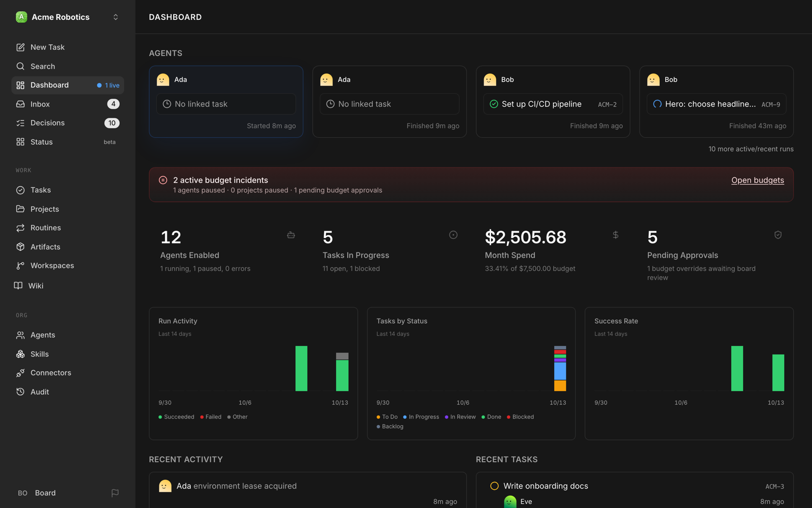Viewport: 812px width, 508px height.
Task: Click the Wiki book icon
Action: [18, 285]
